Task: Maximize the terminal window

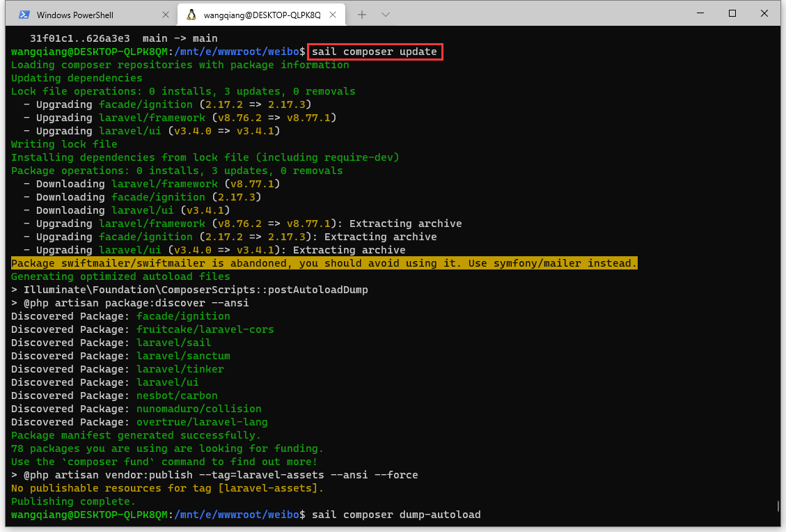Action: [x=732, y=13]
